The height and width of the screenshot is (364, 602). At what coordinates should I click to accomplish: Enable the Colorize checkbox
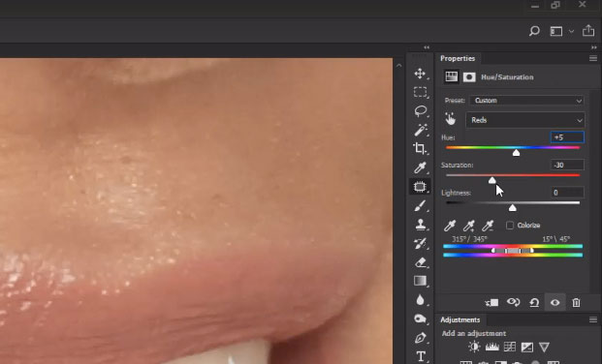tap(510, 226)
